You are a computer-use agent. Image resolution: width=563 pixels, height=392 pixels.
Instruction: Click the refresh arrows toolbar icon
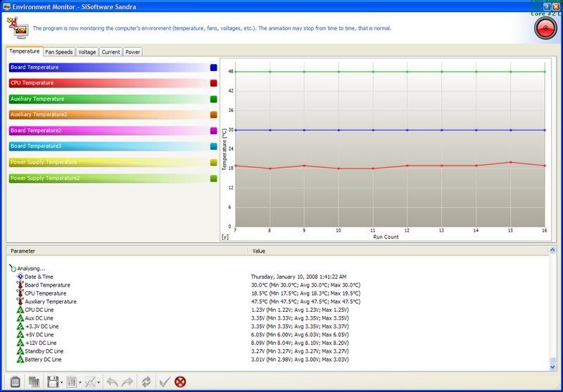click(146, 381)
